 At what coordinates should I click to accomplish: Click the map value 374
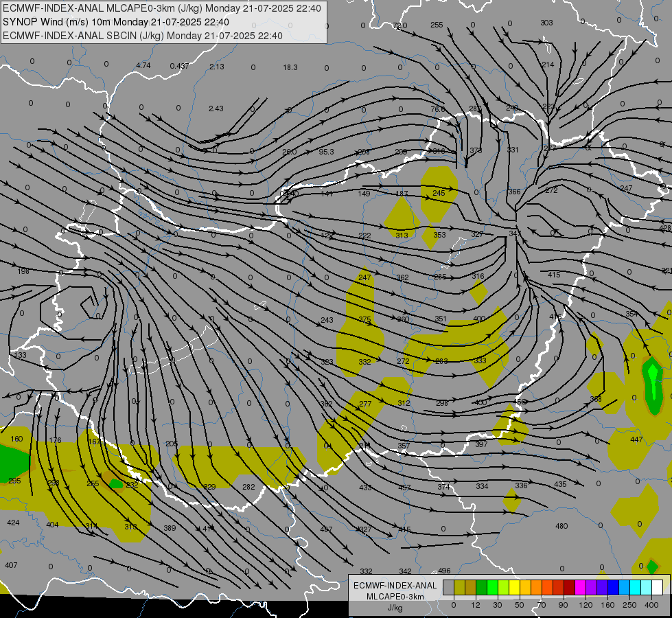point(443,487)
